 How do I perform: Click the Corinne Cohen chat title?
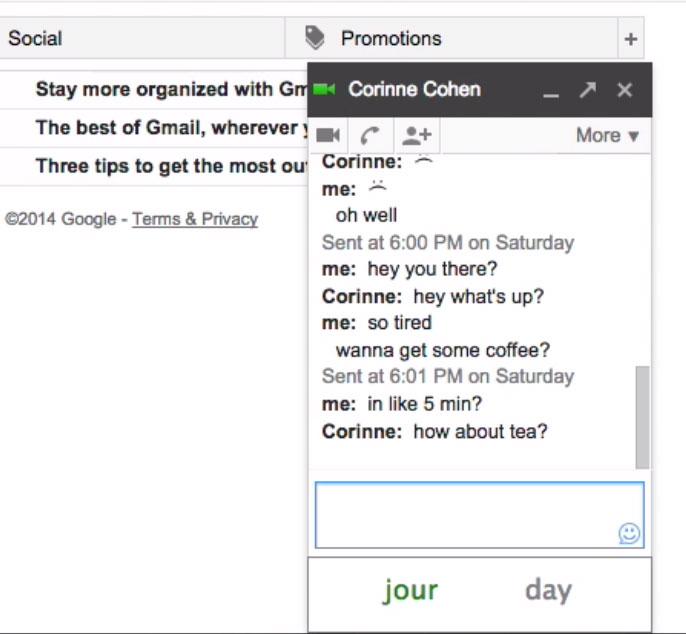[x=414, y=89]
